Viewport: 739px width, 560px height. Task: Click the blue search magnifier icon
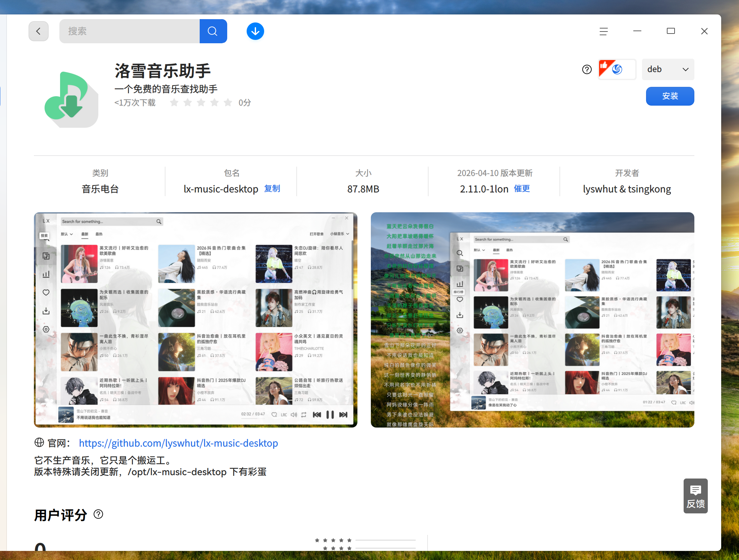click(213, 31)
